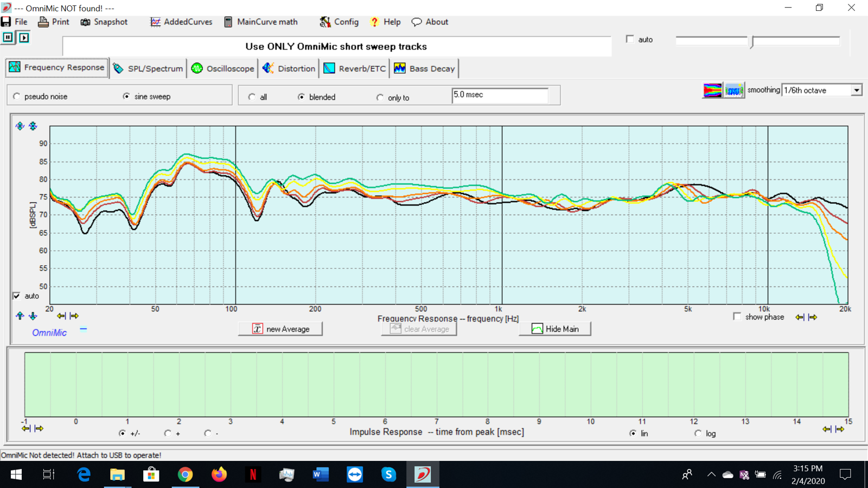The image size is (868, 488).
Task: Select the +/- polarity radio option
Action: pos(122,433)
